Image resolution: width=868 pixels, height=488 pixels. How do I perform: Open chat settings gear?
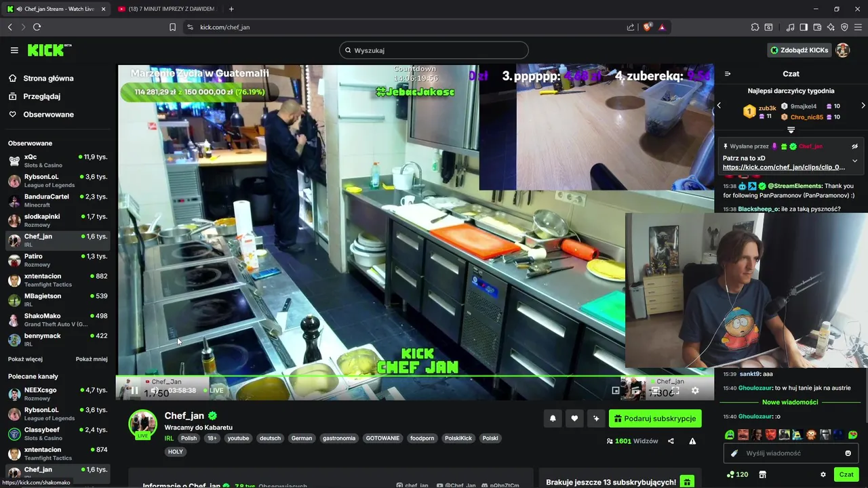click(x=823, y=474)
